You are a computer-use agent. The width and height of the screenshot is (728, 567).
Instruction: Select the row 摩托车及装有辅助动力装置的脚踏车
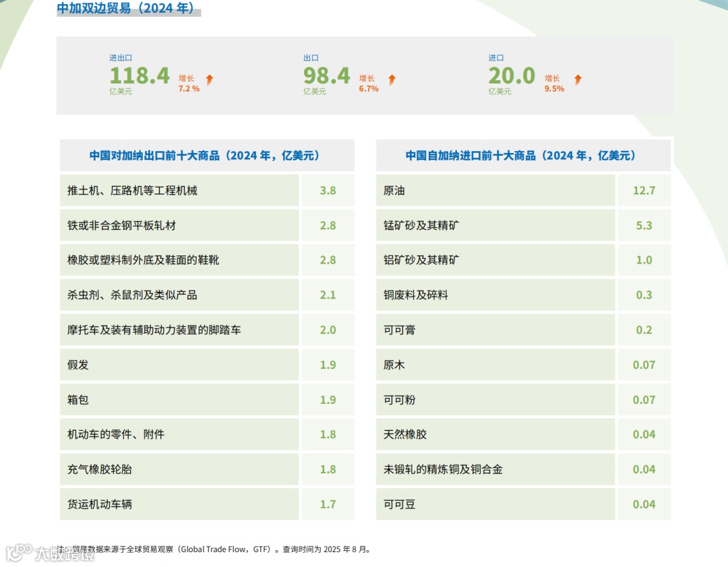point(179,330)
